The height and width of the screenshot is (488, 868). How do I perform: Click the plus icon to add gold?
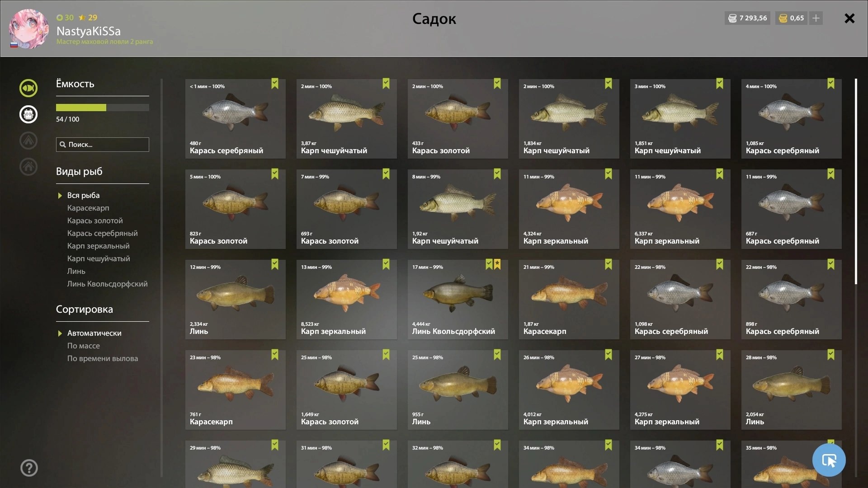click(816, 18)
